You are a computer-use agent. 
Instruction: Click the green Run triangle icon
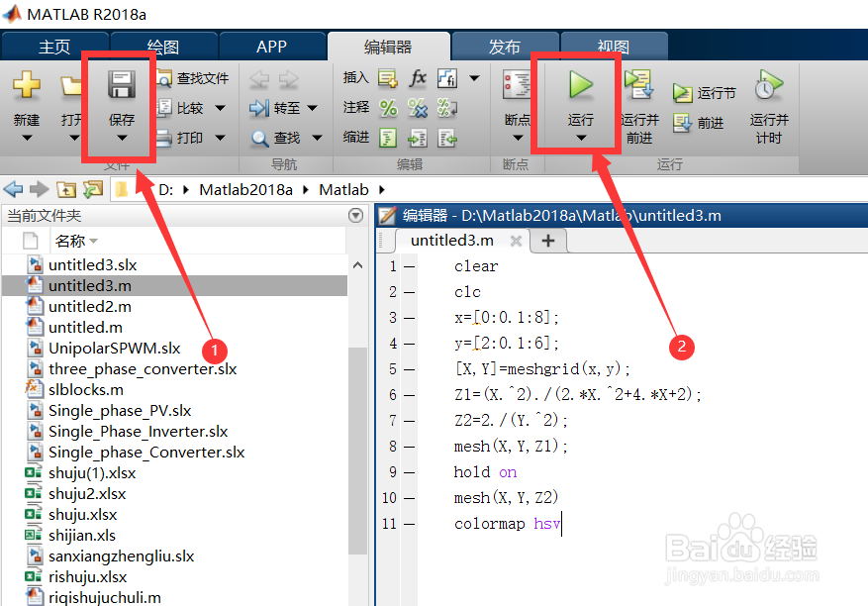[581, 85]
